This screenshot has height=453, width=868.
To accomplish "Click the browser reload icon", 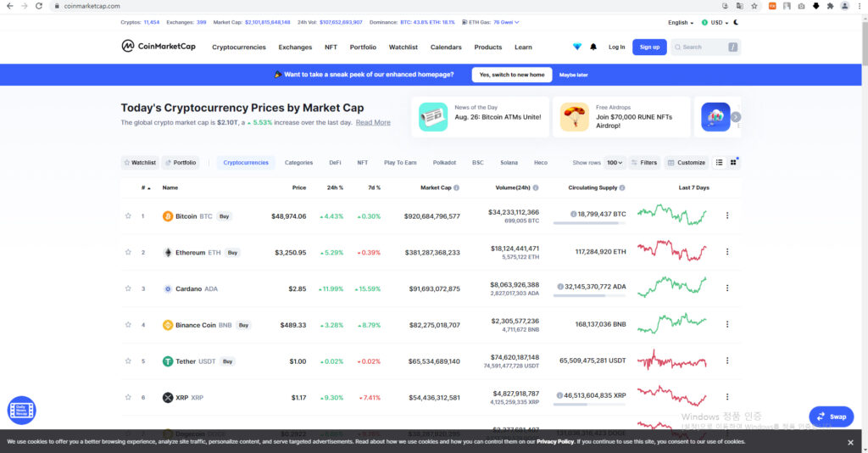I will (39, 6).
